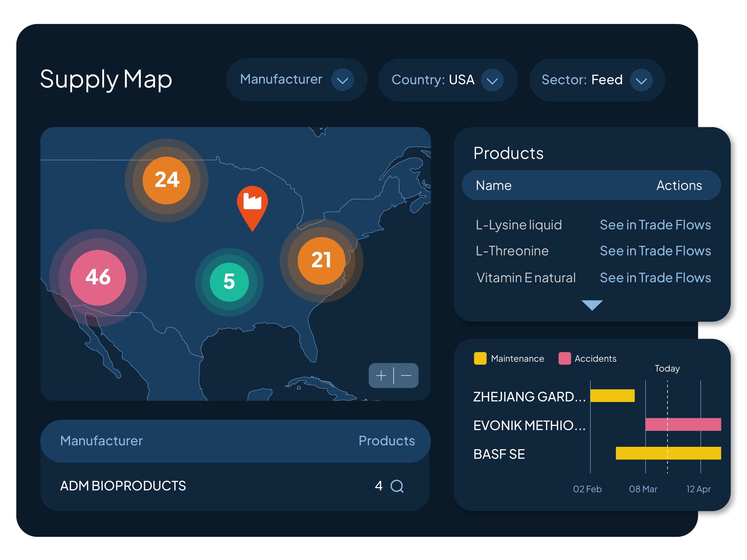
Task: Open Trade Flows for L-Lysine liquid
Action: [655, 225]
